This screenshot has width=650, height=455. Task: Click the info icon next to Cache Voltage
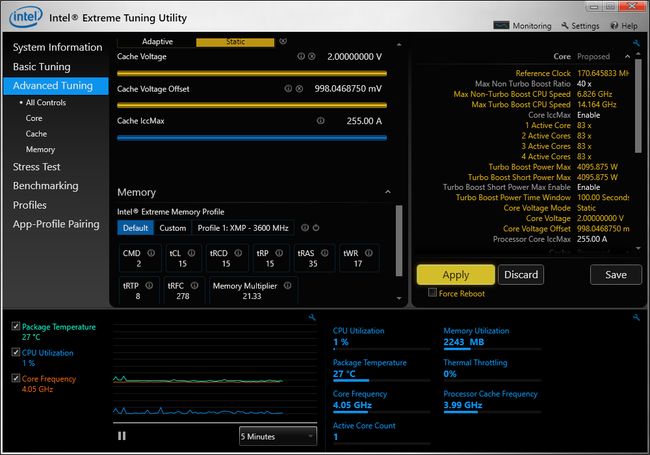pyautogui.click(x=301, y=56)
